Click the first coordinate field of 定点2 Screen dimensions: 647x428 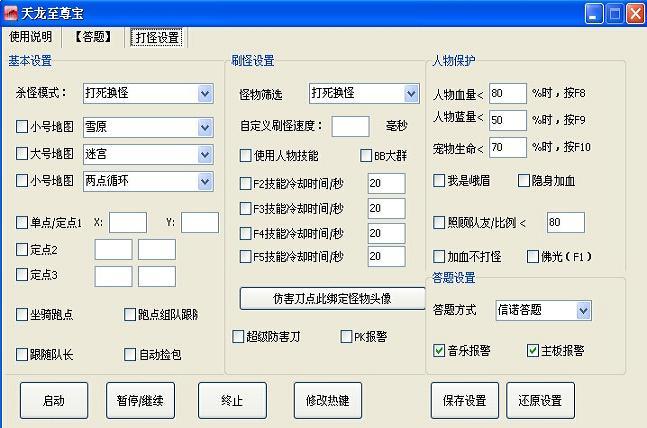[113, 249]
